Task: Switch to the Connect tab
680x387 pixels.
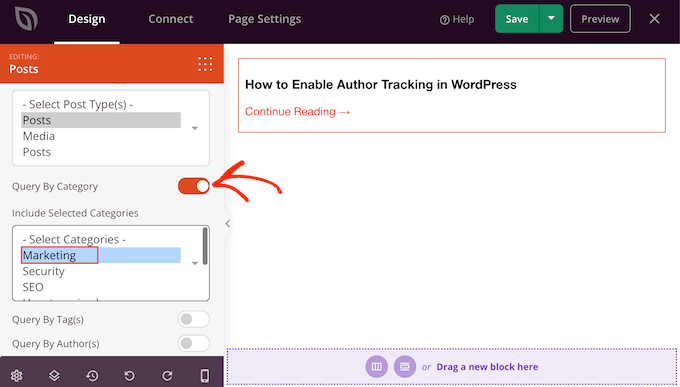Action: click(171, 19)
